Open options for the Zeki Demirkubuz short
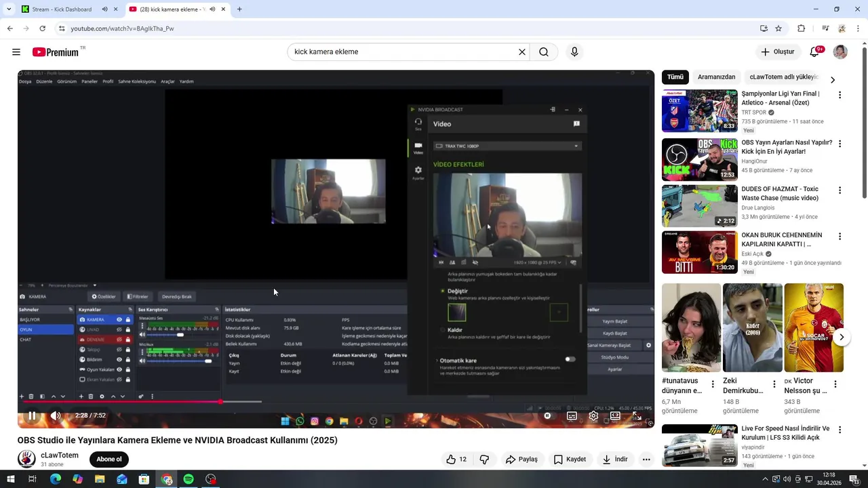 click(x=774, y=384)
